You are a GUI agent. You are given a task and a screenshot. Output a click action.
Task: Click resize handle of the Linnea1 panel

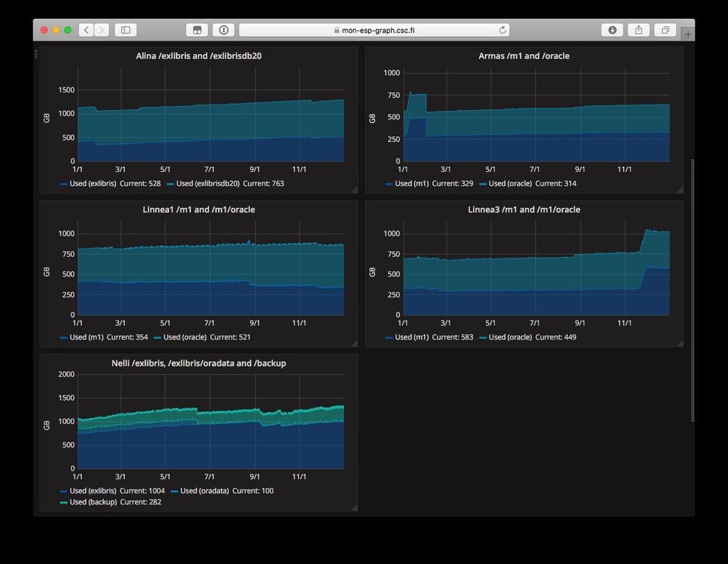click(355, 344)
